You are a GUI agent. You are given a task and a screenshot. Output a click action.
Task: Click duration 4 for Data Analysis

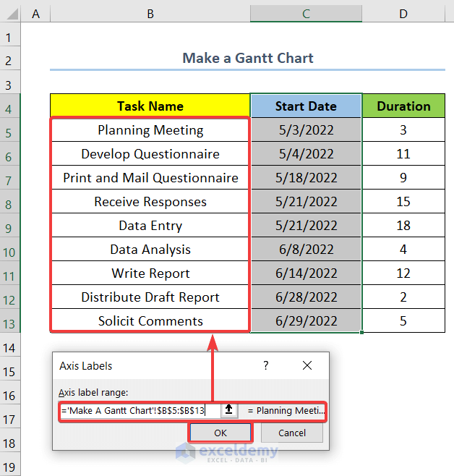(x=403, y=250)
